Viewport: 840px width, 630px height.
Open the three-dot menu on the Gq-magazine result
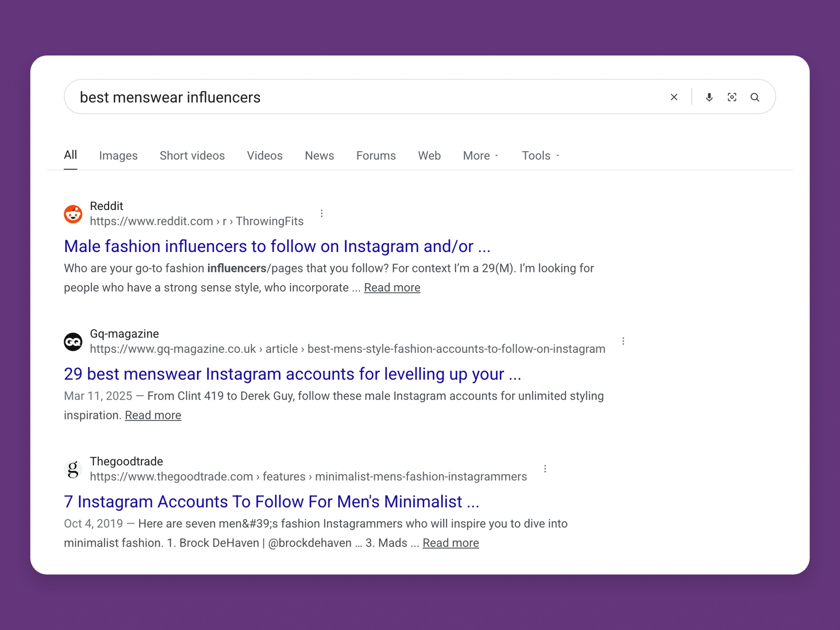(x=623, y=341)
